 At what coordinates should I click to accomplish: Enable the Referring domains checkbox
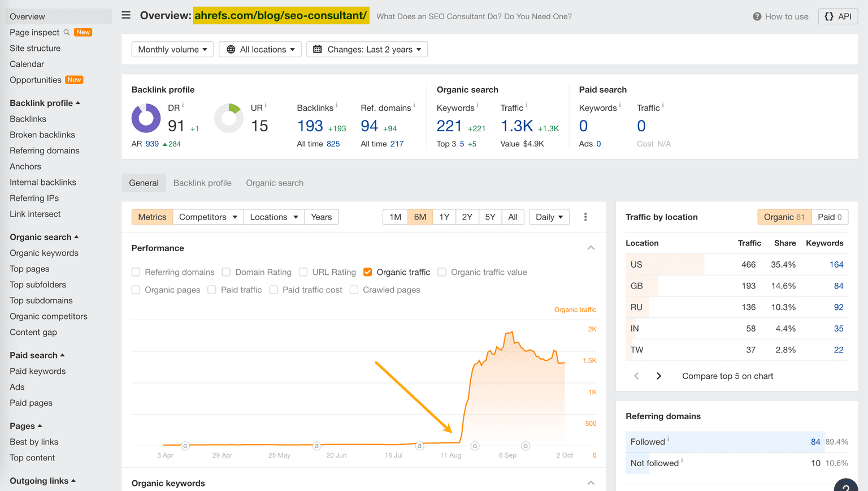136,272
